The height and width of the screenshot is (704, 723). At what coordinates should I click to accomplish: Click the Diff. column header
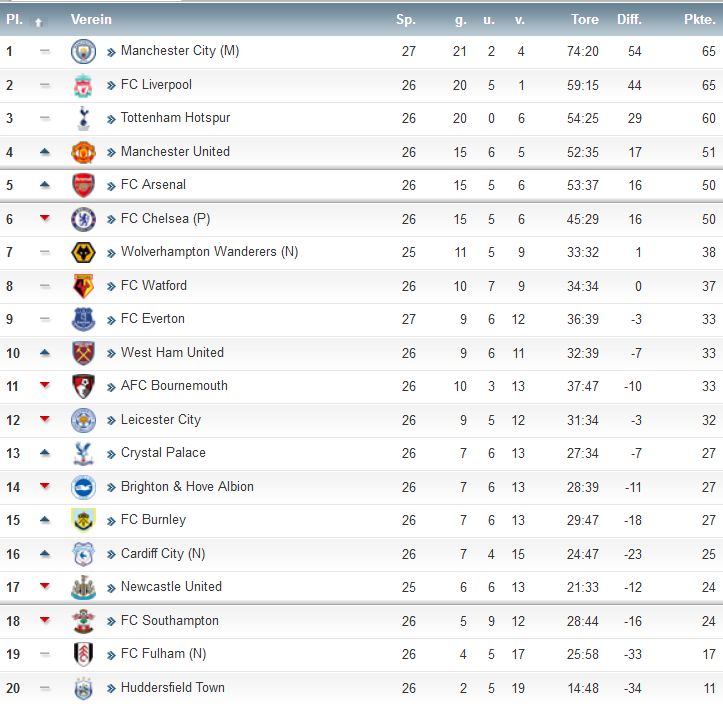629,19
